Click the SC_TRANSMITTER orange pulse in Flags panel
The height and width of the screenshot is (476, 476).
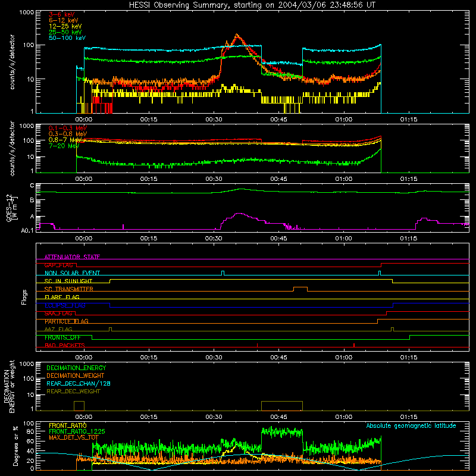300,289
